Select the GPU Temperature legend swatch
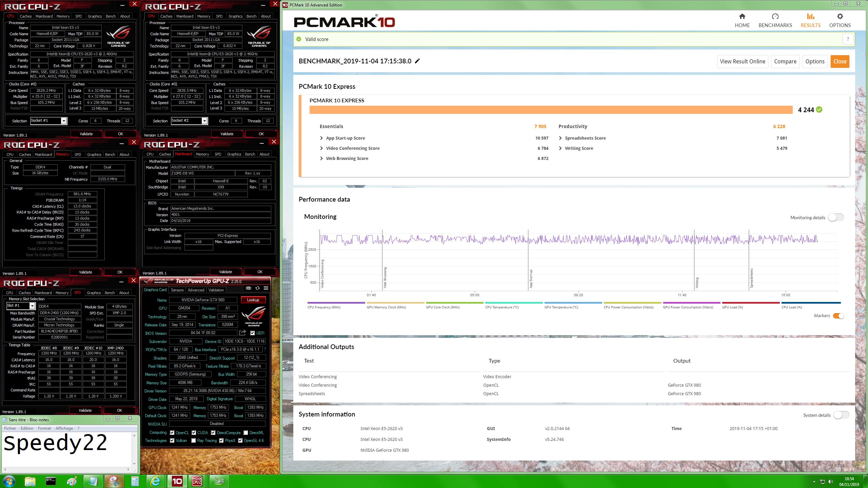Screen dimensions: 868x488 coord(573,303)
